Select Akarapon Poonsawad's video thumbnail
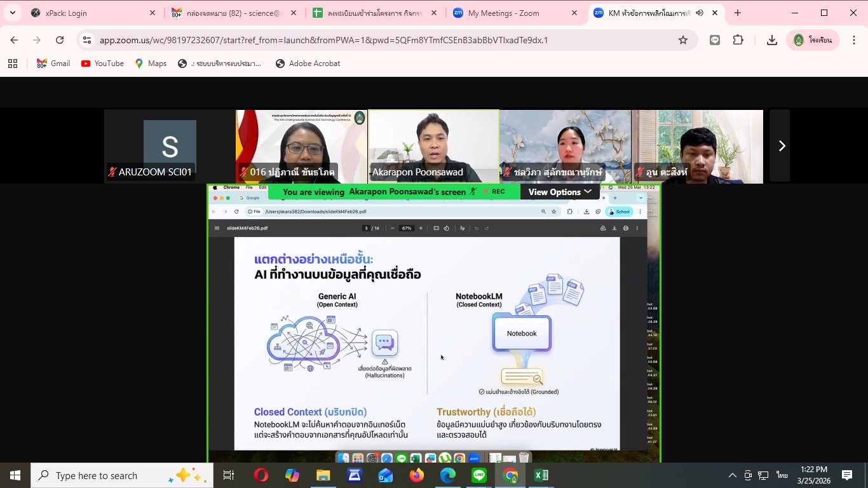Image resolution: width=868 pixels, height=488 pixels. (x=433, y=146)
